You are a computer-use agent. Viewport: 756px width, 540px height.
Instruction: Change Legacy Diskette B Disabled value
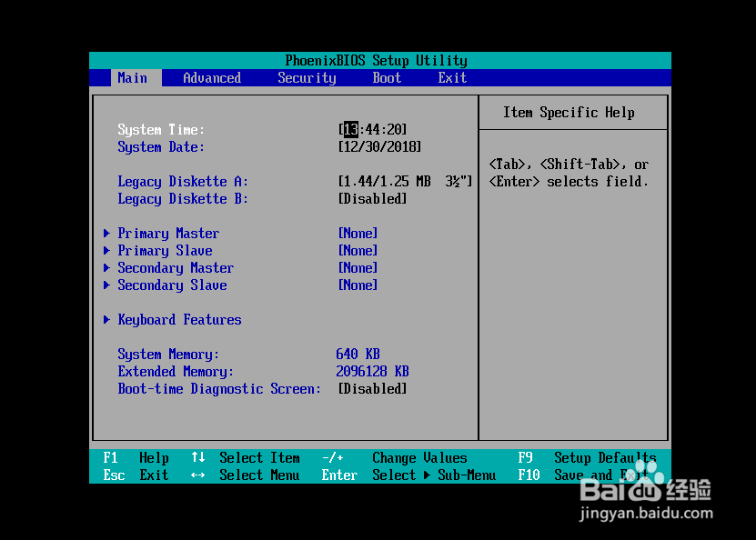[x=372, y=198]
